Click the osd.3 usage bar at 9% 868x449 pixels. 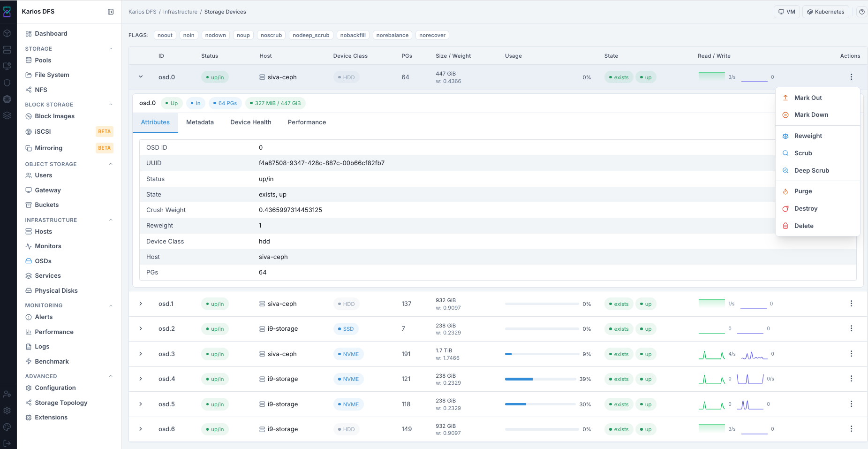[x=542, y=354]
